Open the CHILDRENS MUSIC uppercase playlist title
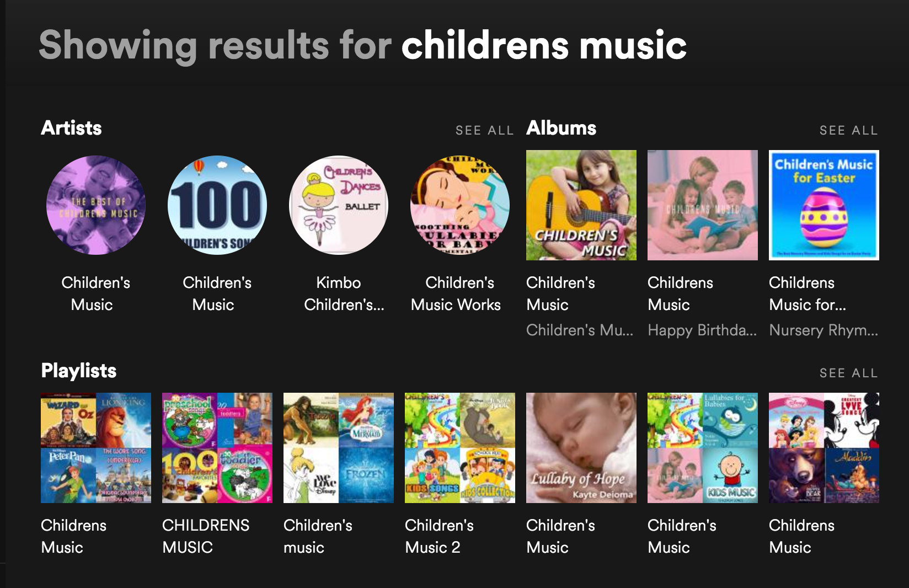Screen dimensions: 909x588 pos(206,536)
